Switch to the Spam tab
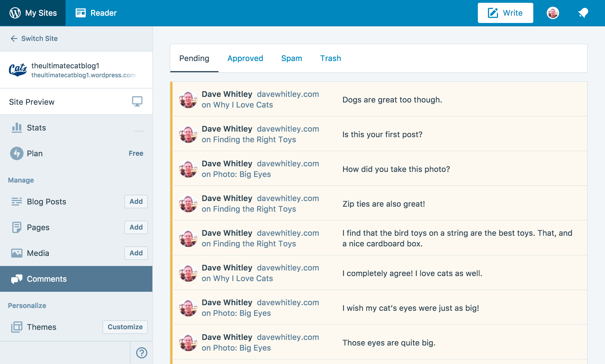The image size is (605, 364). point(292,58)
